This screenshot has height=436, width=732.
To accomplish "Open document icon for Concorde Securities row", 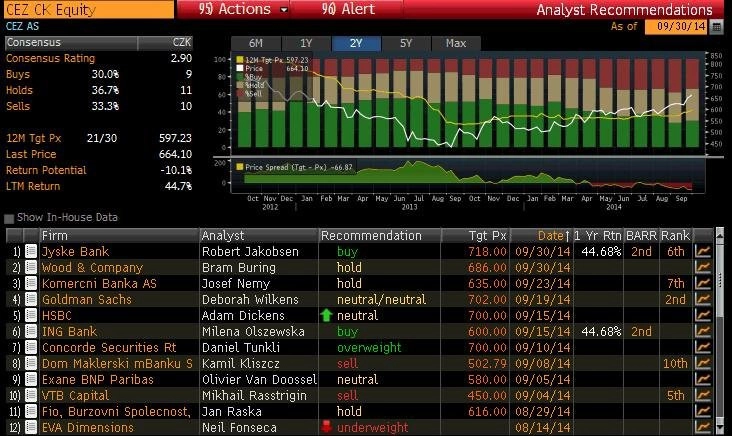I will (x=31, y=347).
